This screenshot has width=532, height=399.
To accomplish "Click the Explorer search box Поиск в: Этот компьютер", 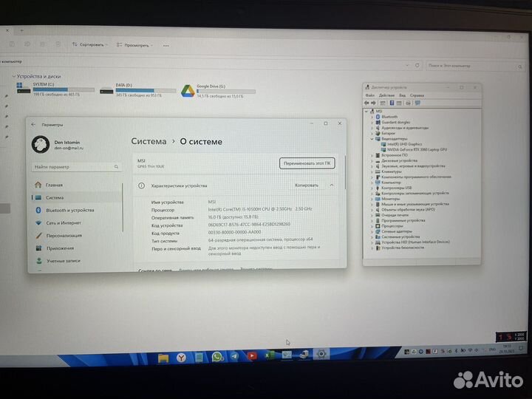I will coord(475,66).
